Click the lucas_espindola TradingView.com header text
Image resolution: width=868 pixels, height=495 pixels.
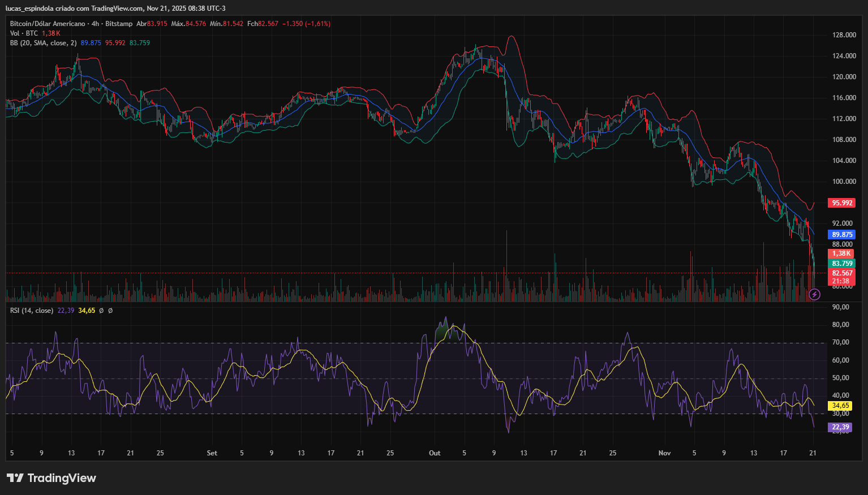pos(115,8)
